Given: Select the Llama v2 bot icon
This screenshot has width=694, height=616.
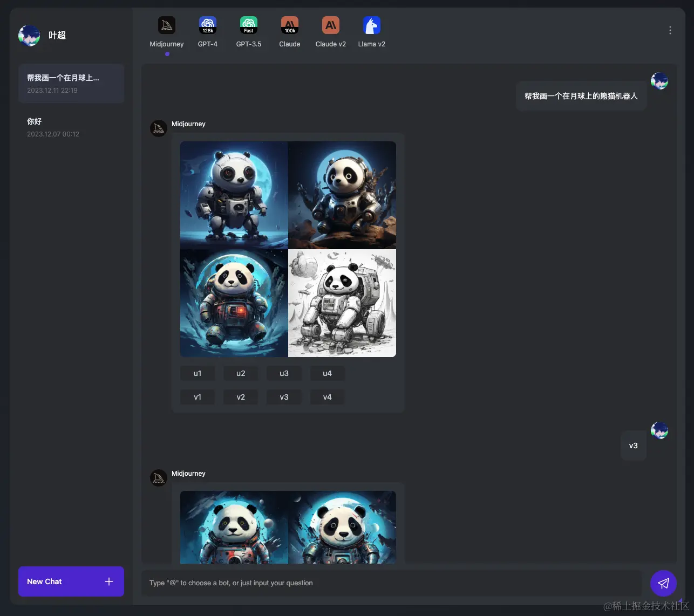Looking at the screenshot, I should tap(372, 25).
